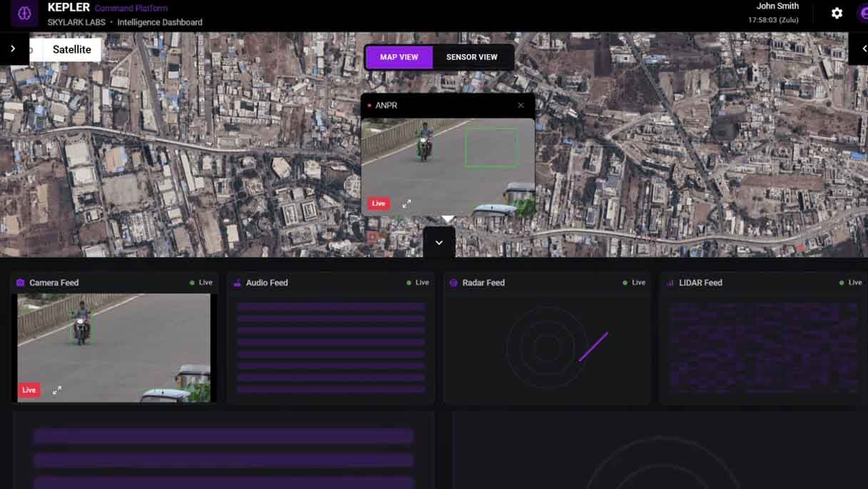Click the user profile avatar icon

click(x=862, y=14)
